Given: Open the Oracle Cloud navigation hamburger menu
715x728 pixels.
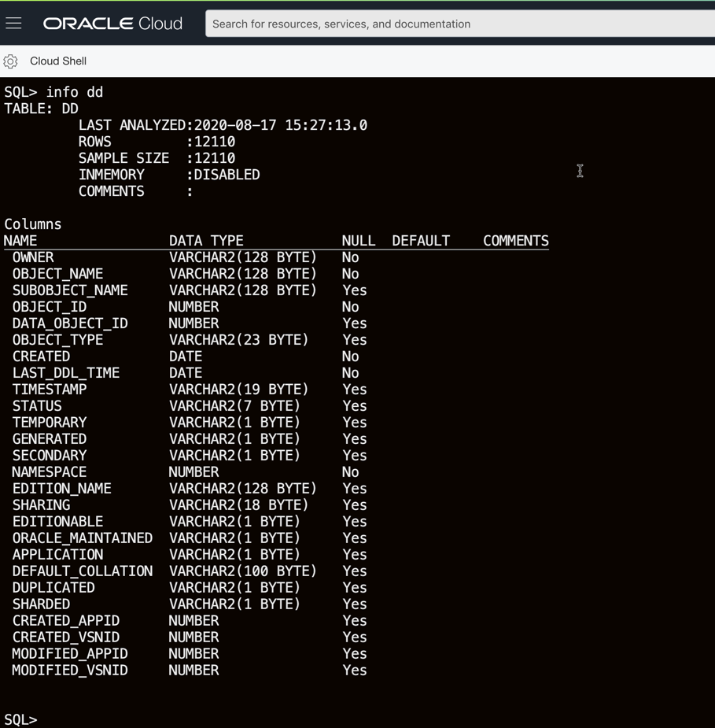Looking at the screenshot, I should [13, 23].
